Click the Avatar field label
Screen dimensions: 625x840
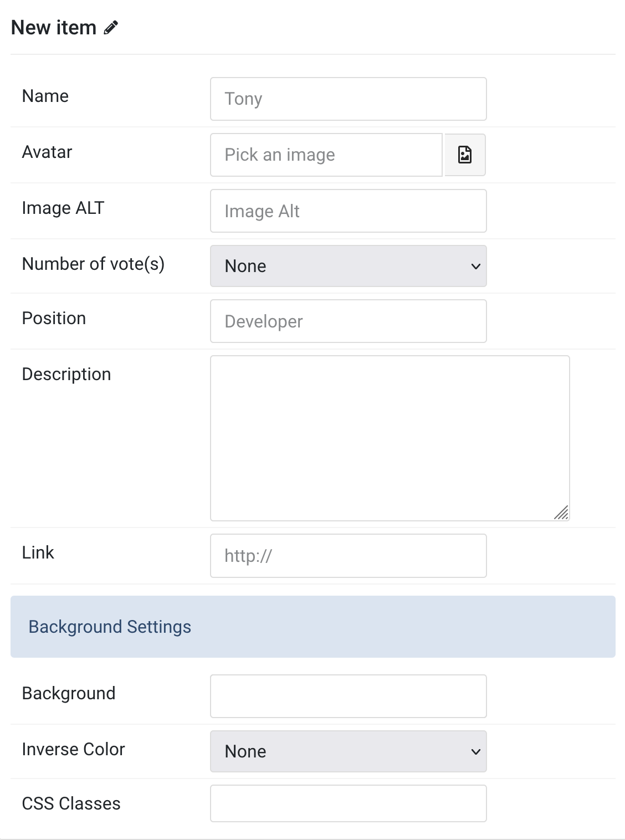pos(47,152)
